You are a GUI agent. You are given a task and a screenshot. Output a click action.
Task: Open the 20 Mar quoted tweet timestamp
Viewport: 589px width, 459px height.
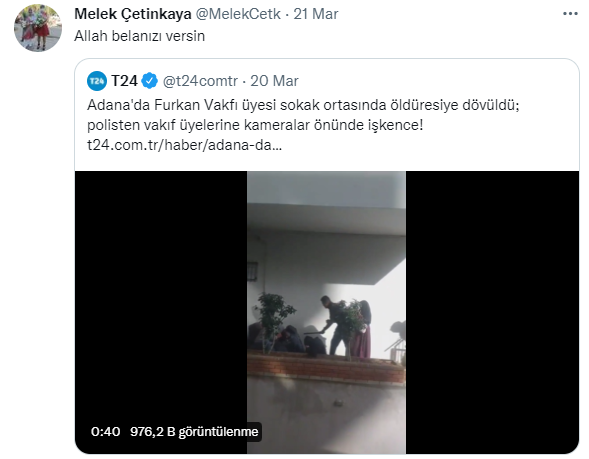coord(274,81)
